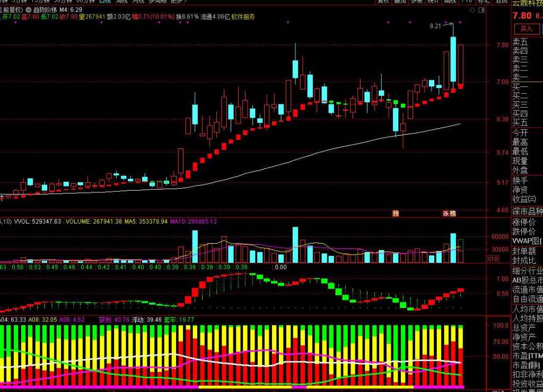Select the 日线 daily period tab
543x392 pixels.
point(106,2)
